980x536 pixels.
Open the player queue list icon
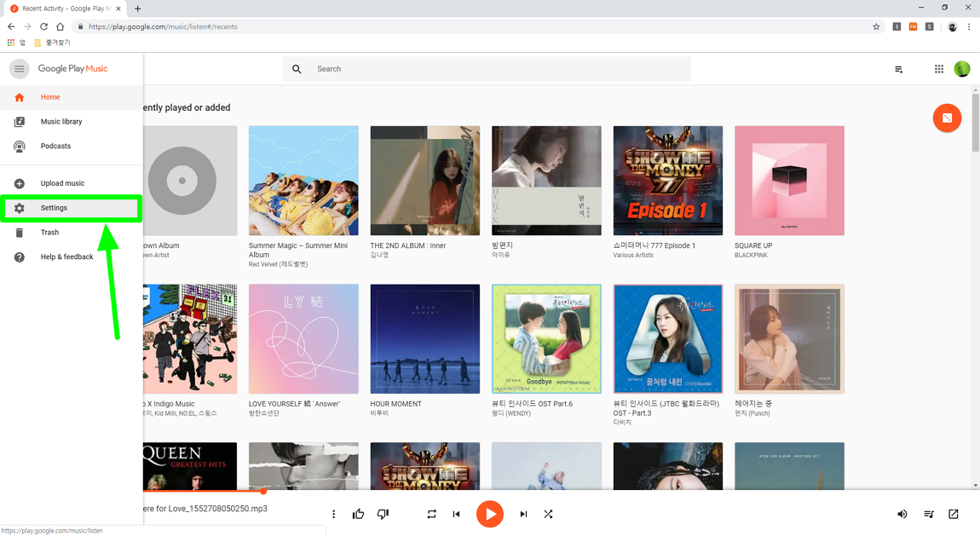click(x=929, y=514)
